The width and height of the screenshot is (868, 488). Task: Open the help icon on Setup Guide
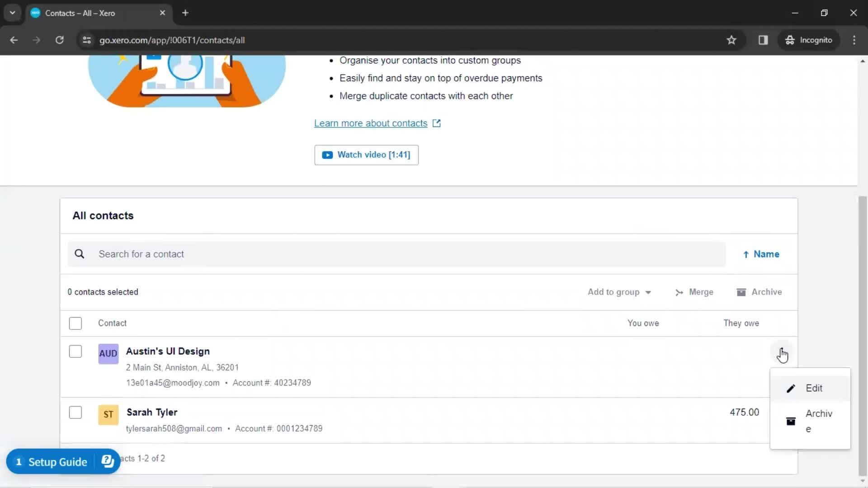pyautogui.click(x=108, y=461)
